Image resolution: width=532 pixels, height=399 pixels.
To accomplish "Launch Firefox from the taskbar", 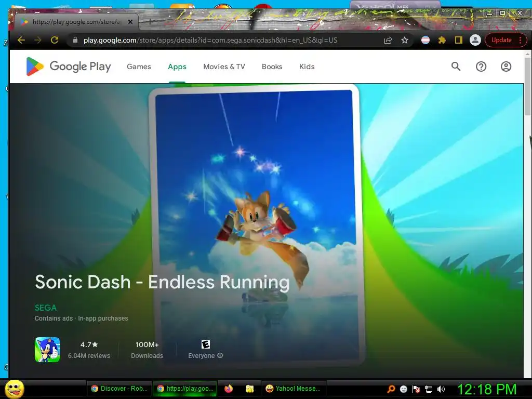I will point(229,389).
